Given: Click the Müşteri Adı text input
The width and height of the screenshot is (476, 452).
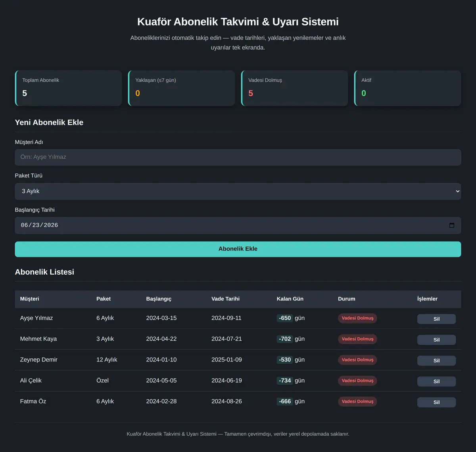Looking at the screenshot, I should 238,157.
